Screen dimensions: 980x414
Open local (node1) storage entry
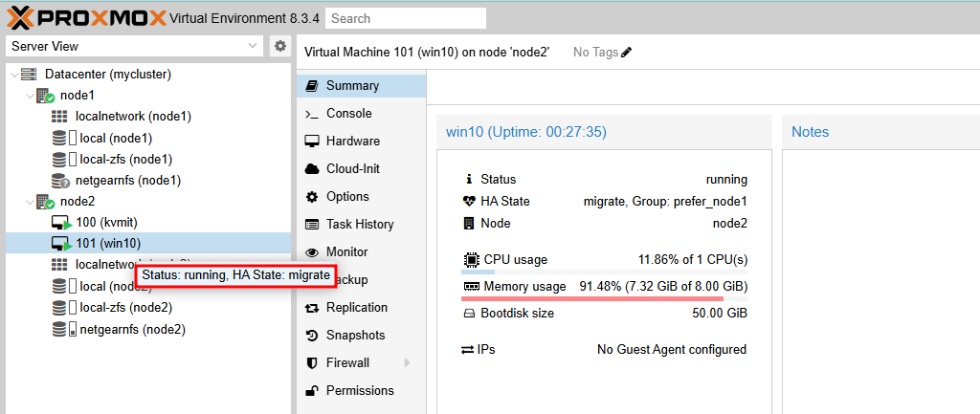coord(116,138)
